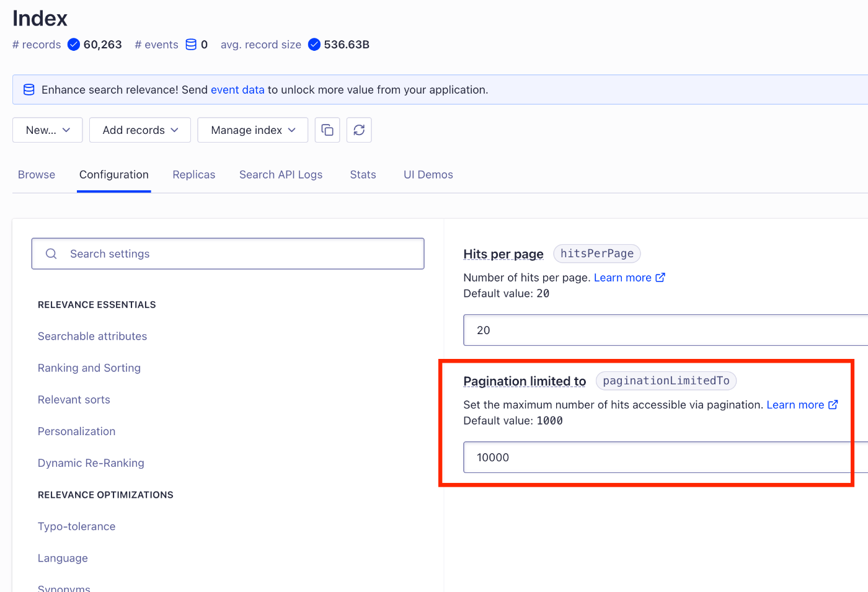868x592 pixels.
Task: Select Searchable attributes in the settings list
Action: click(92, 337)
